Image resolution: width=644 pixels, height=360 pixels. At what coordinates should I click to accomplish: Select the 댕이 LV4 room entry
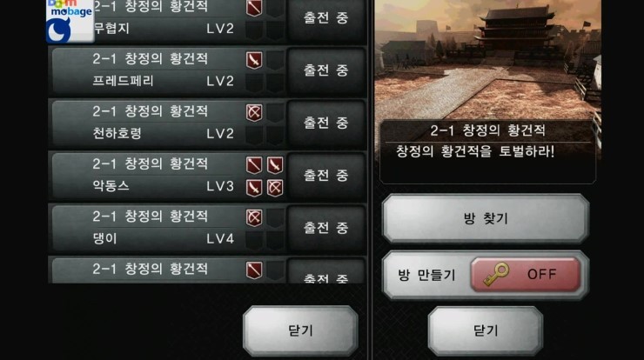pyautogui.click(x=207, y=228)
